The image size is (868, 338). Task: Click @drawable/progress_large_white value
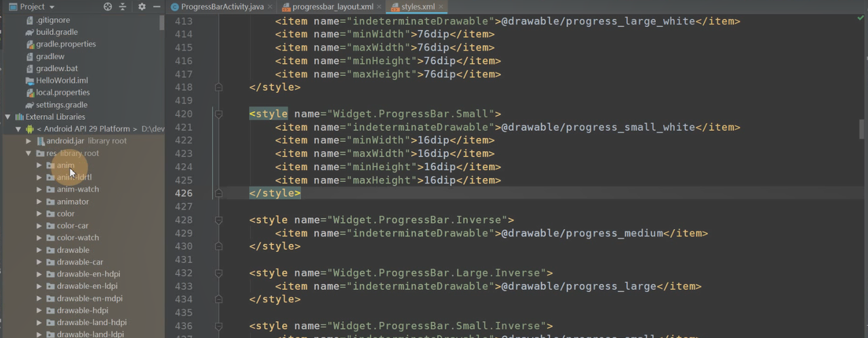tap(598, 21)
